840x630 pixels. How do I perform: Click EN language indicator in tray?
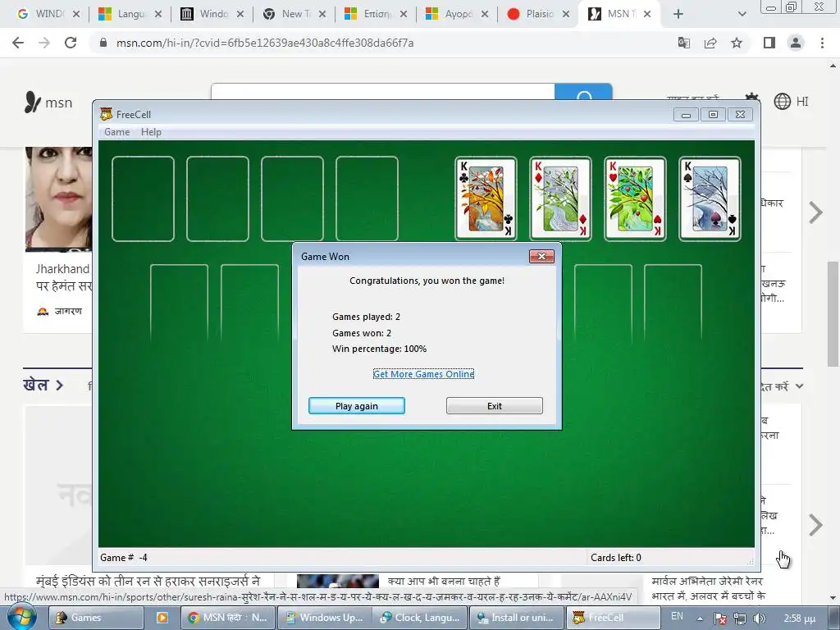tap(677, 616)
